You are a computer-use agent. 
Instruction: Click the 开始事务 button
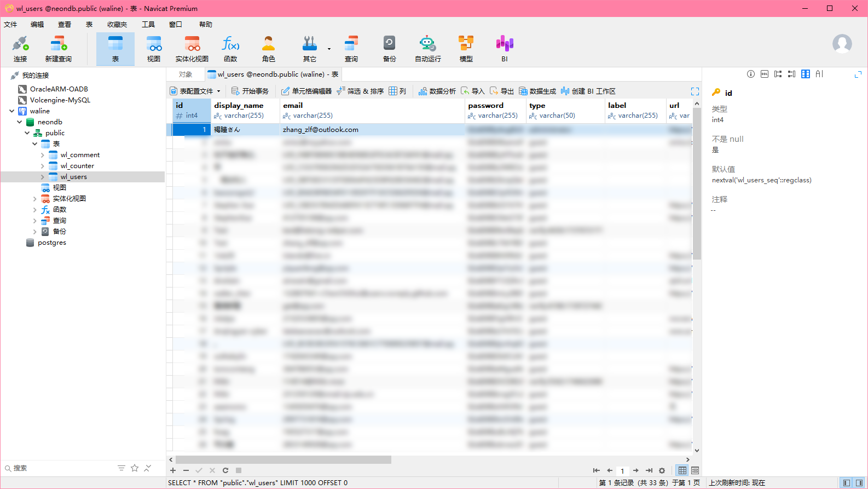point(250,91)
